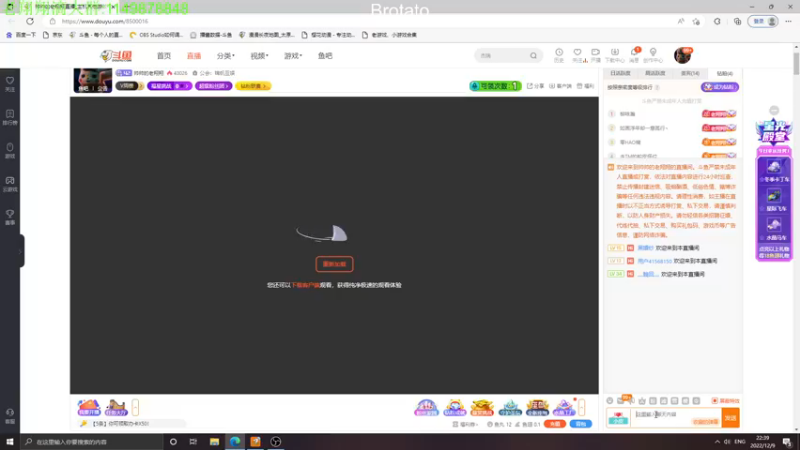Click the purple star challenge badge
Image resolution: width=800 pixels, height=450 pixels.
[x=169, y=86]
